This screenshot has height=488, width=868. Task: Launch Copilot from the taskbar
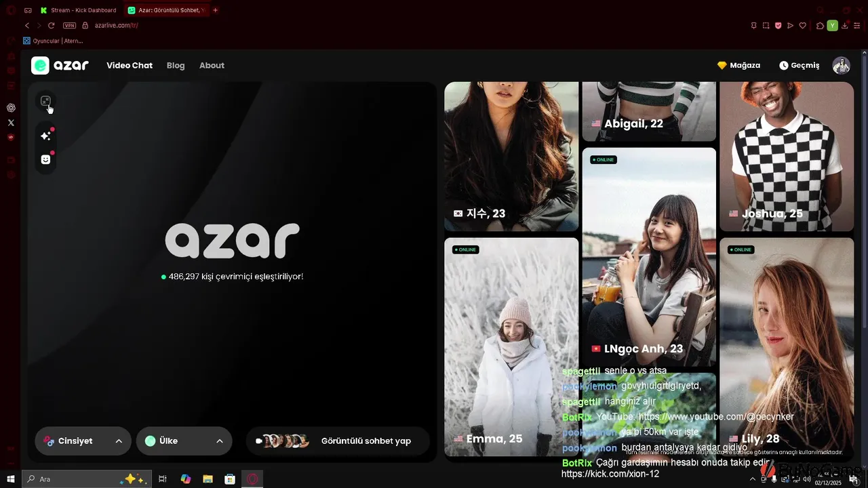click(186, 479)
